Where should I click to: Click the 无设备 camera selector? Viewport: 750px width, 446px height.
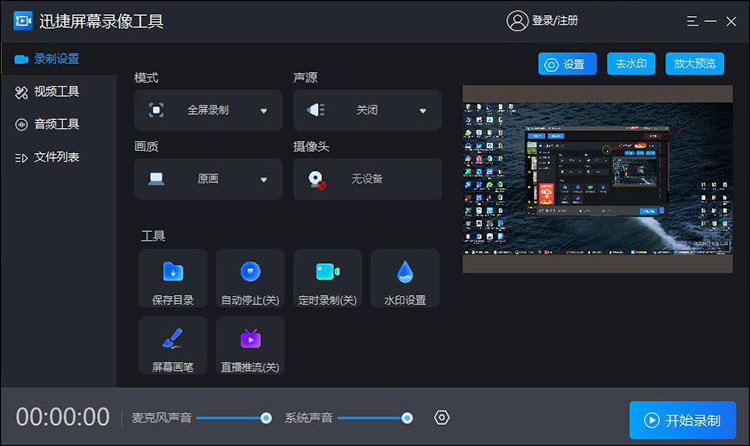(x=367, y=179)
